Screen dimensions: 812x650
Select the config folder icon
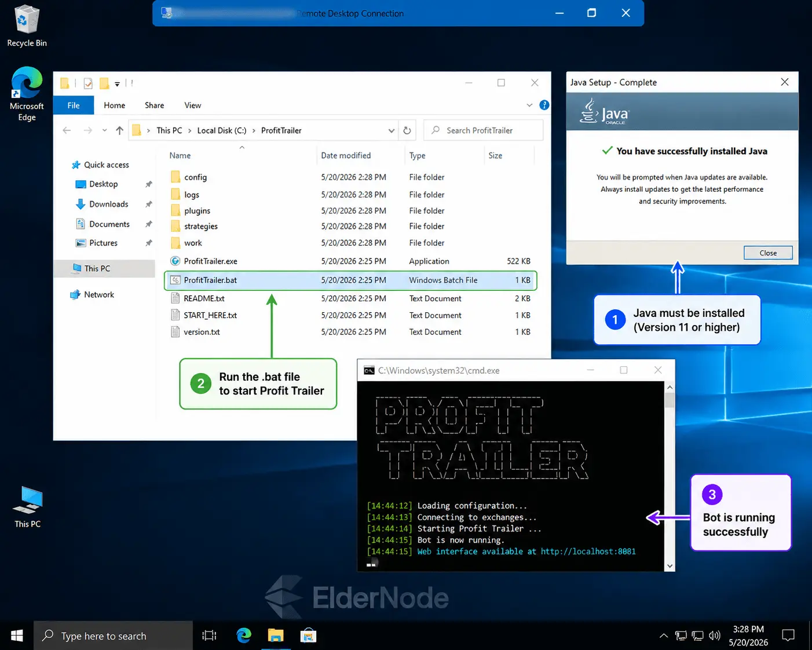click(175, 177)
